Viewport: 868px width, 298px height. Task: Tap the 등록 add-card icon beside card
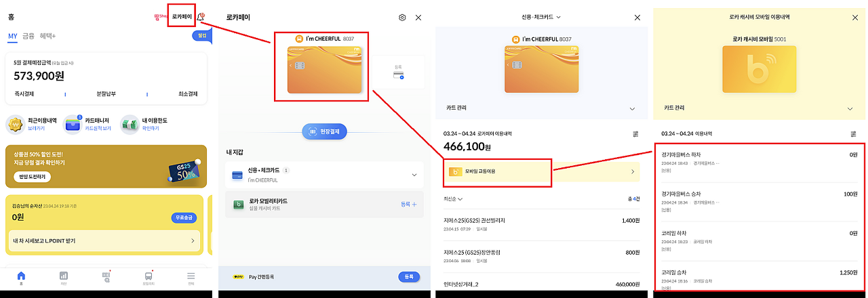click(399, 74)
